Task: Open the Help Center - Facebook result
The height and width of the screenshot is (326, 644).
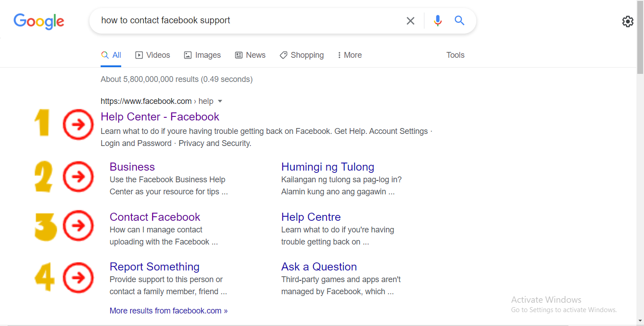Action: click(160, 116)
